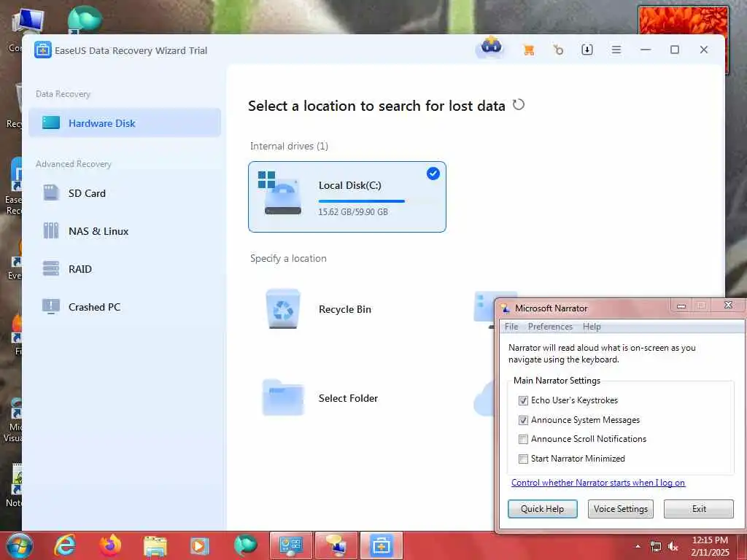747x560 pixels.
Task: Click the green chat bubble taskbar icon
Action: pos(245,545)
